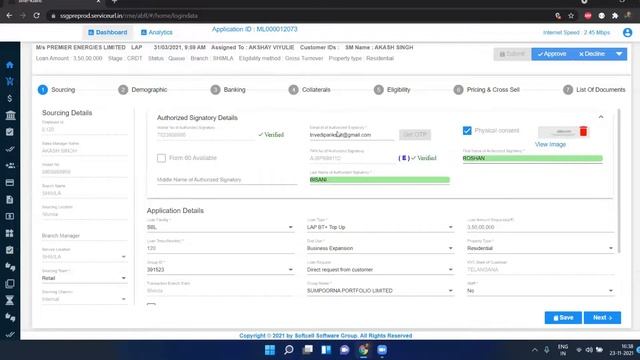Viewport: 640px width, 360px height.
Task: Go to the Banking step
Action: [x=228, y=89]
